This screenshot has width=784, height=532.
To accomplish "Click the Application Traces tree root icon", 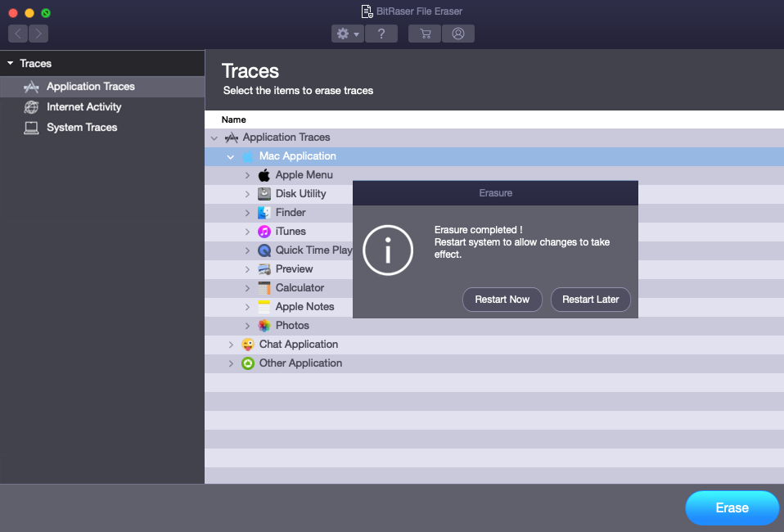I will [x=231, y=138].
